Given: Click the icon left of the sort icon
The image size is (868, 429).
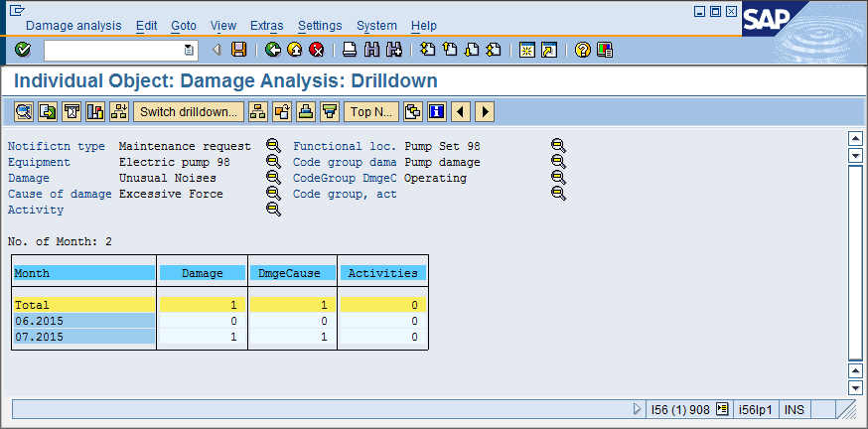Looking at the screenshot, I should [x=282, y=112].
